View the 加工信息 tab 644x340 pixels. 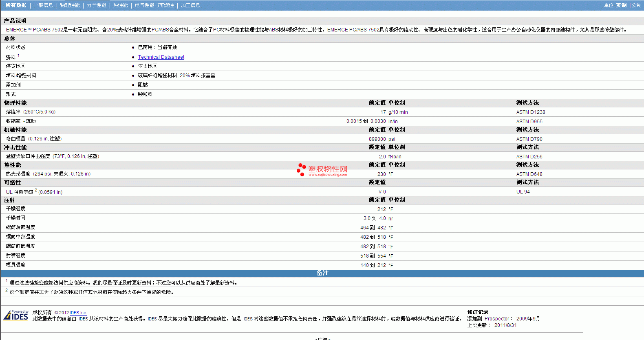coord(190,5)
